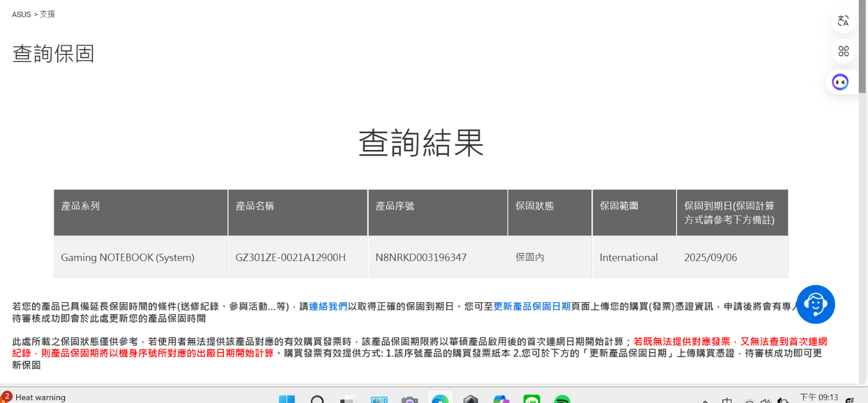868x403 pixels.
Task: Open the LINE app in taskbar
Action: [x=532, y=399]
